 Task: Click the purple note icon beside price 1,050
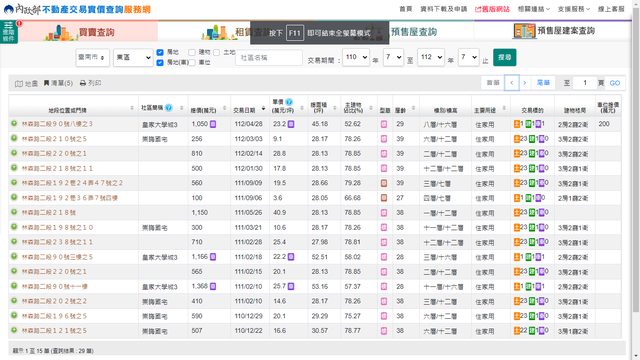[213, 124]
